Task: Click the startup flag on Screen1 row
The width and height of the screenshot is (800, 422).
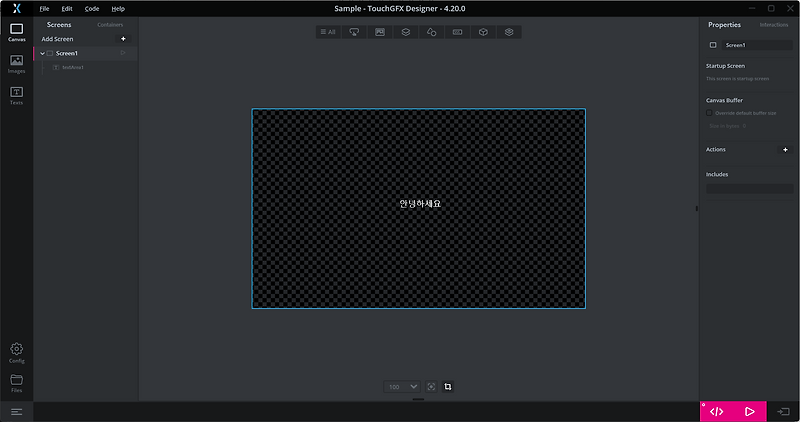Action: pos(123,53)
